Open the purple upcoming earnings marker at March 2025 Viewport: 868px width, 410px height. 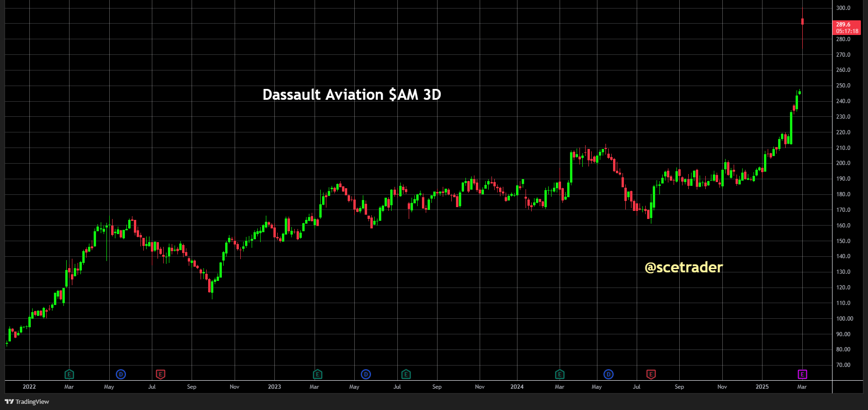(x=802, y=375)
